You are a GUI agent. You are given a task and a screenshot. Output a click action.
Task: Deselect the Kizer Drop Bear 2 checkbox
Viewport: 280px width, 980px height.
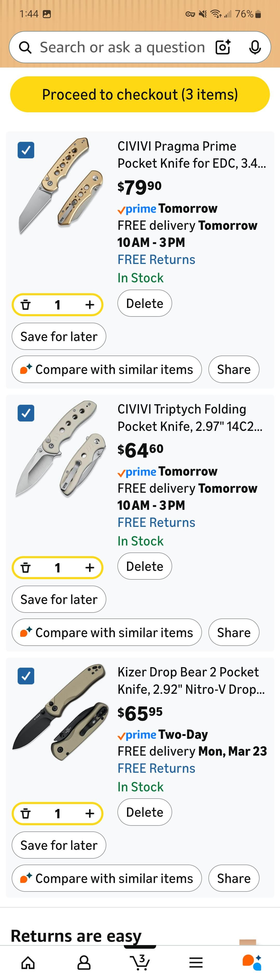tap(26, 676)
